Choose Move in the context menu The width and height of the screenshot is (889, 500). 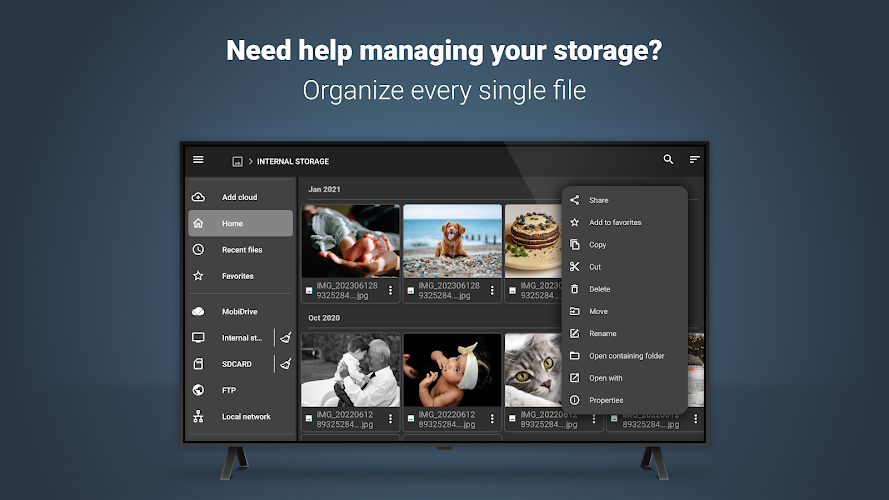coord(625,311)
